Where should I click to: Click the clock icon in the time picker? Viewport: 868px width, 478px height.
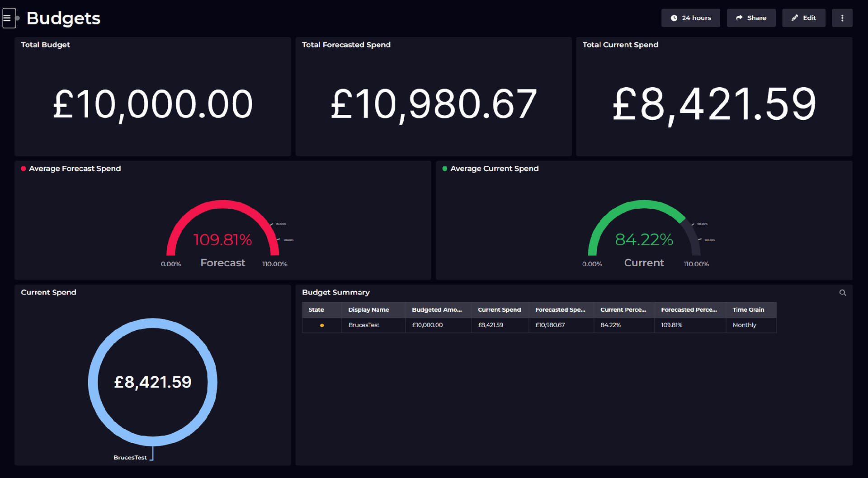673,18
